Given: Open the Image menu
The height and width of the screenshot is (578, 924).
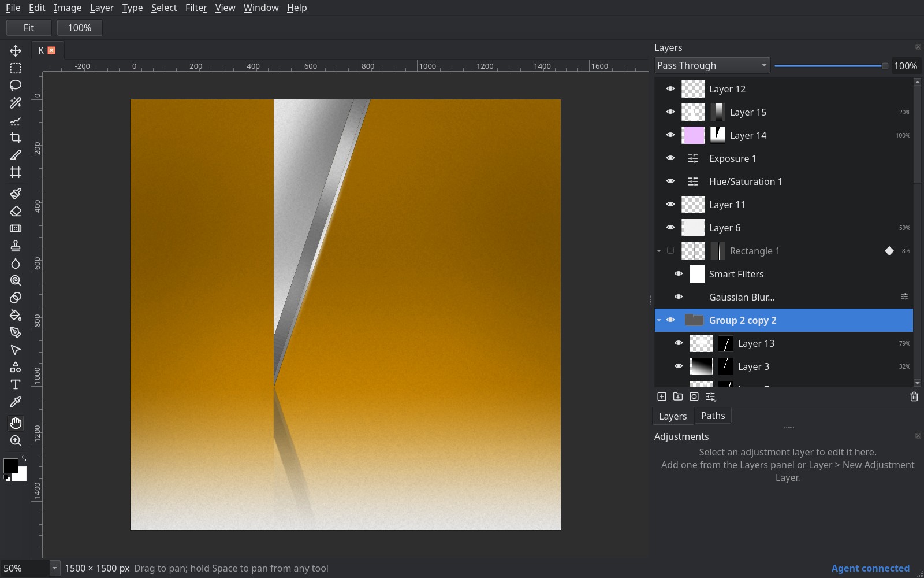Looking at the screenshot, I should point(68,8).
